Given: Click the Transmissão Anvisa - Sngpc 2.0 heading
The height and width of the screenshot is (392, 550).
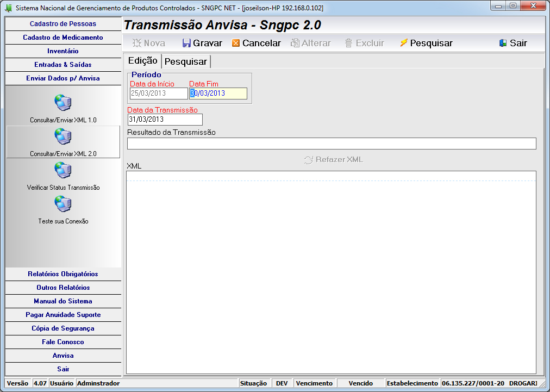Looking at the screenshot, I should point(223,25).
